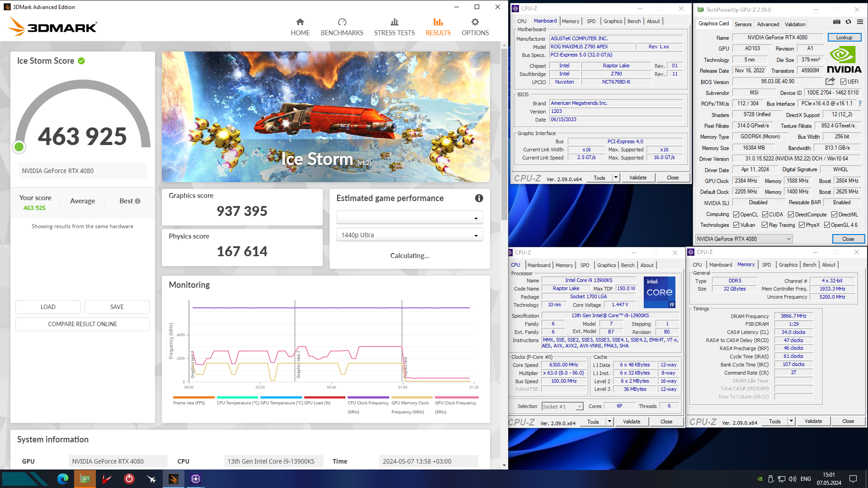
Task: Click COMPARE RESULT ONLINE
Action: point(82,324)
